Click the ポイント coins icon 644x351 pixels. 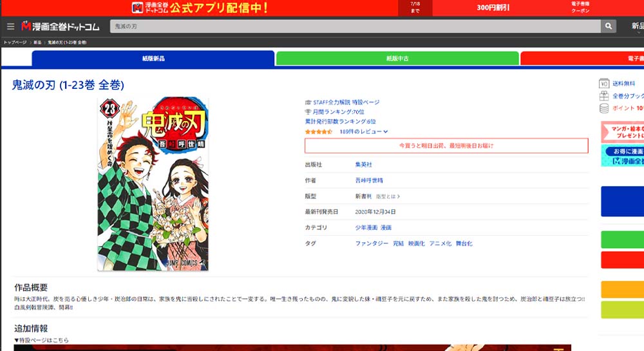(x=604, y=108)
